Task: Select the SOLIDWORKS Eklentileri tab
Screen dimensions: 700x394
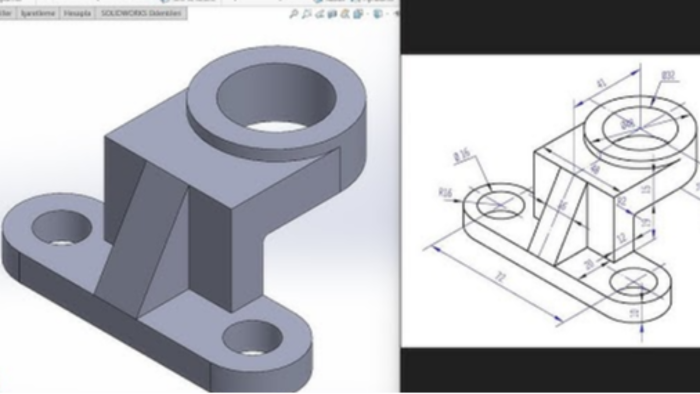Action: pyautogui.click(x=141, y=13)
